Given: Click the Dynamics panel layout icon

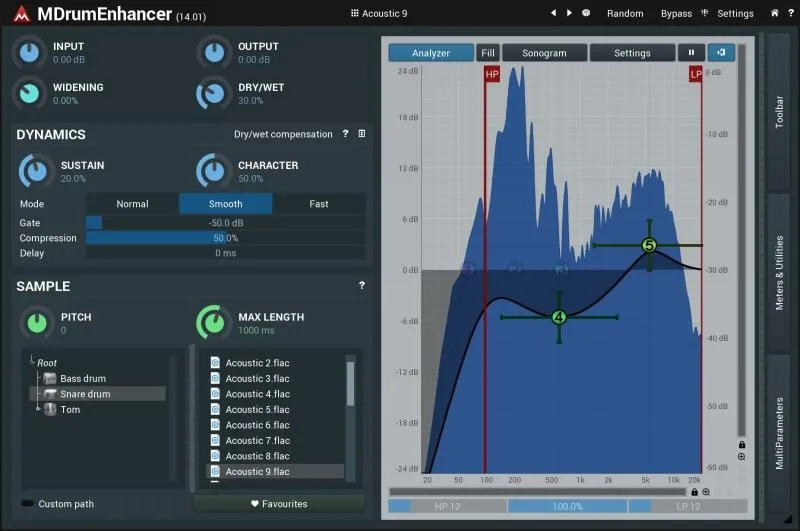Looking at the screenshot, I should point(362,134).
